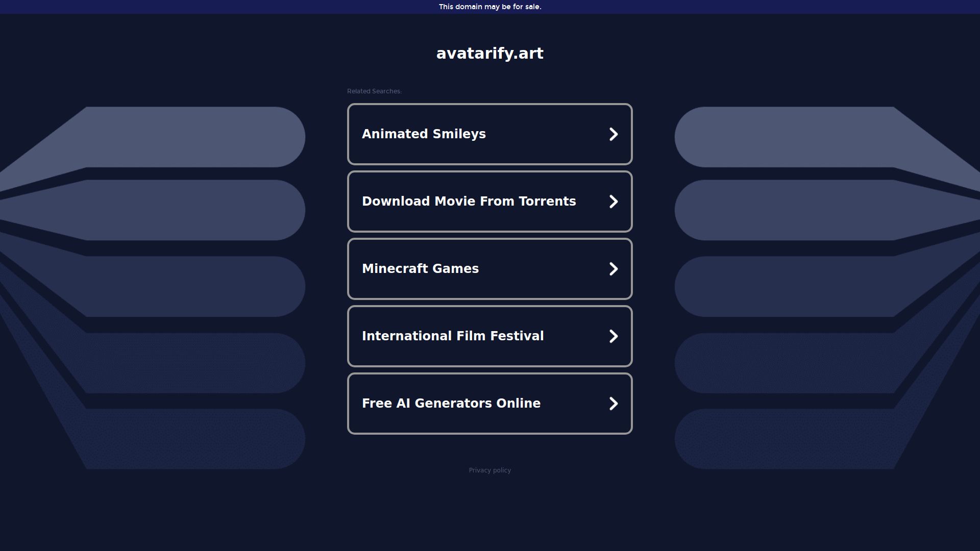Click the chevron on International Film Festival

tap(614, 336)
